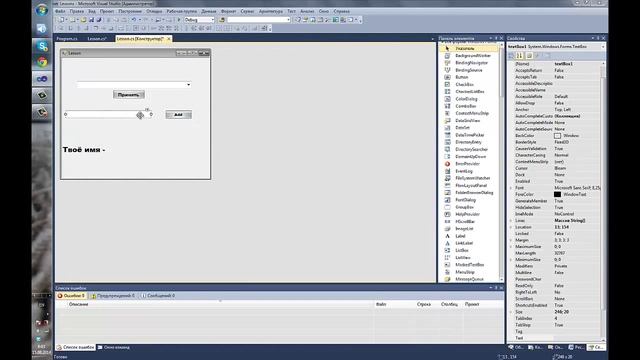
Task: Choose the ListBox toolbox control
Action: [x=469, y=251]
